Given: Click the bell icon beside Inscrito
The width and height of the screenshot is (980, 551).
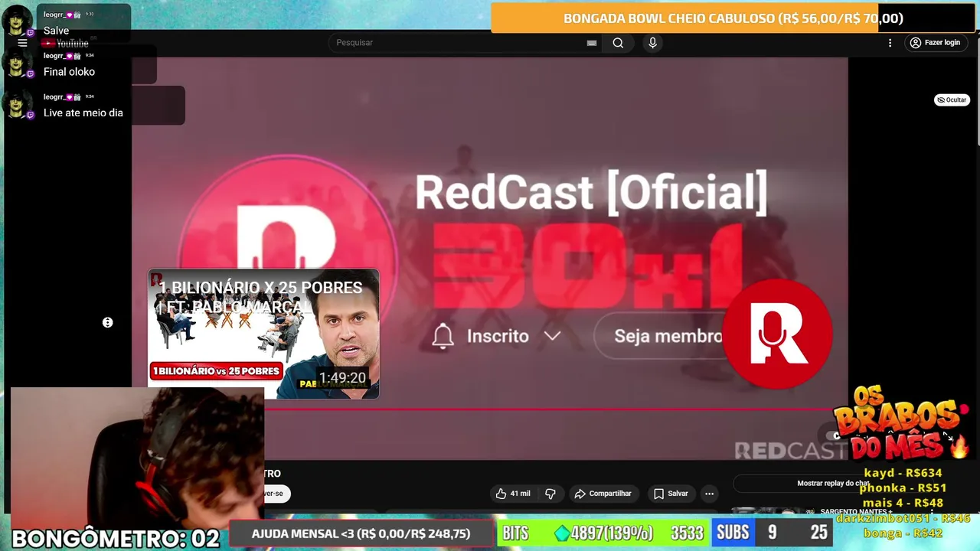Looking at the screenshot, I should (x=443, y=336).
